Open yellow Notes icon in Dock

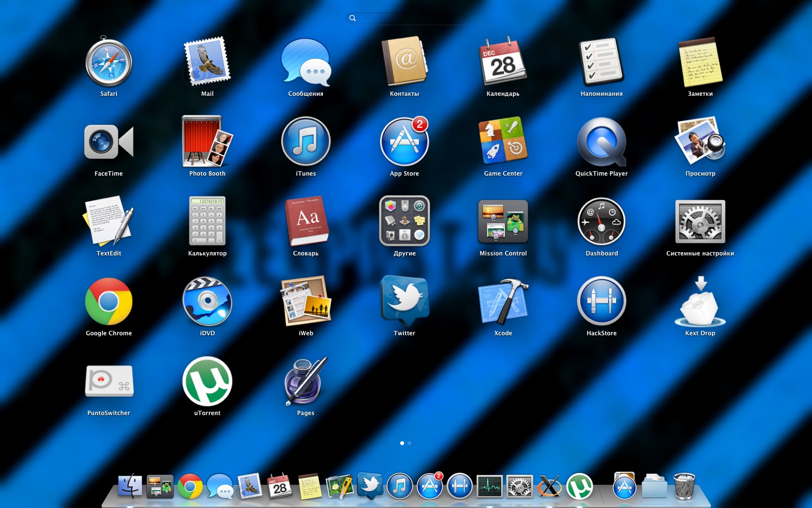310,486
